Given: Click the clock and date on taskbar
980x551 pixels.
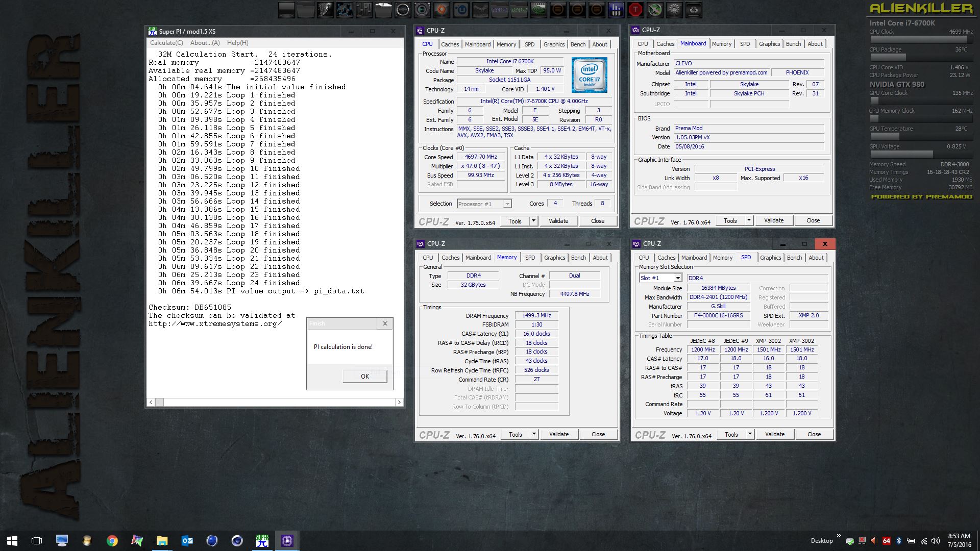Looking at the screenshot, I should pyautogui.click(x=959, y=541).
